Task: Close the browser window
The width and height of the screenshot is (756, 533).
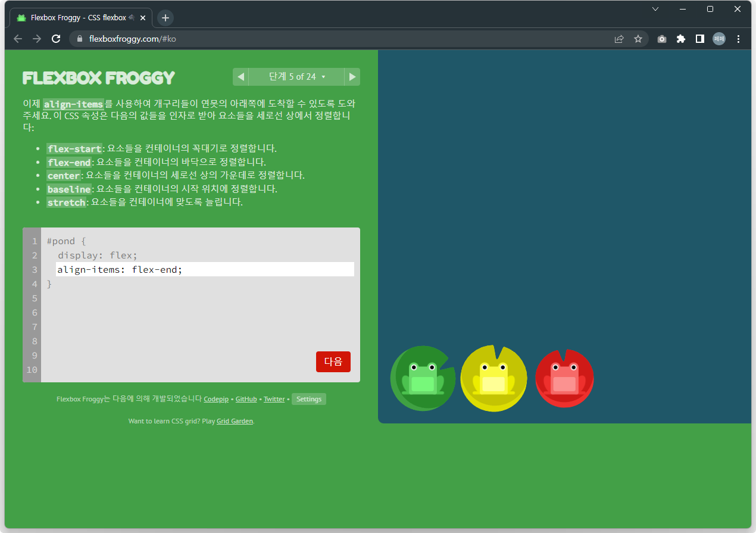Action: coord(738,9)
